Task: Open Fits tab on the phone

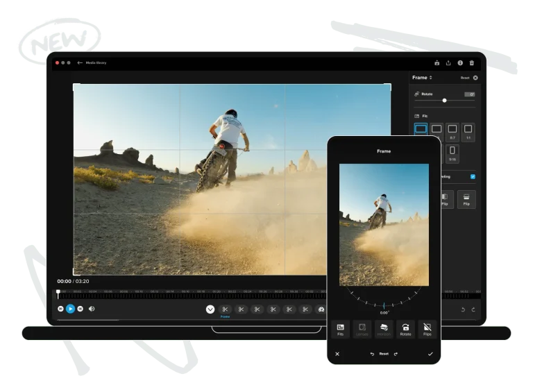Action: [x=340, y=329]
